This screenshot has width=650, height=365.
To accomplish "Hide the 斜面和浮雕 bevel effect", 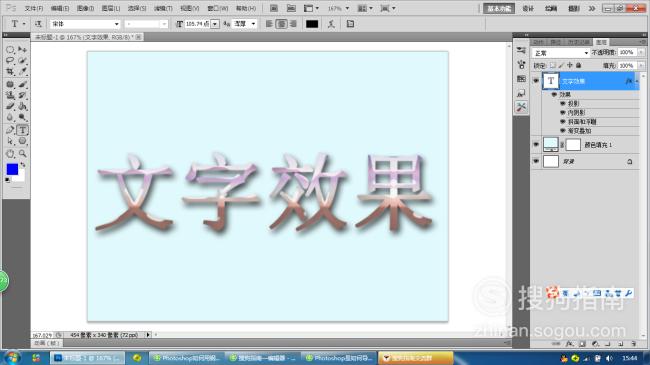I will [563, 122].
